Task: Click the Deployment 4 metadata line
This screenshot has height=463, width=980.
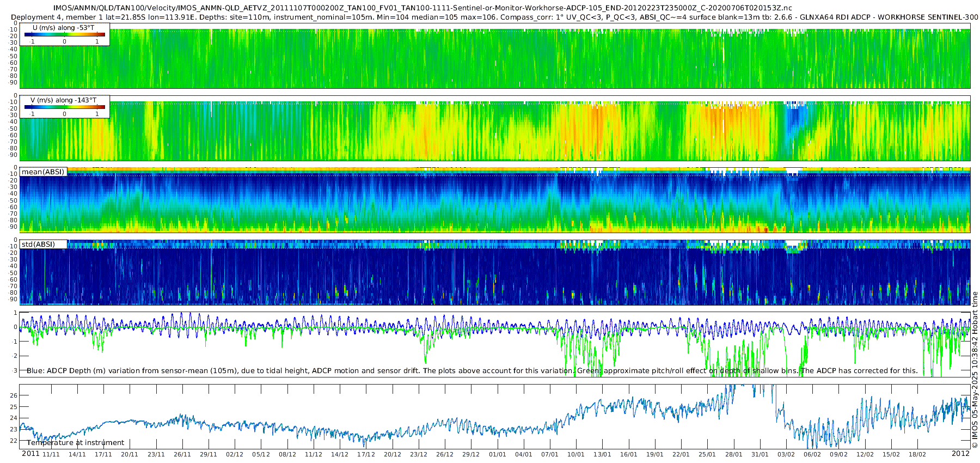Action: 494,17
